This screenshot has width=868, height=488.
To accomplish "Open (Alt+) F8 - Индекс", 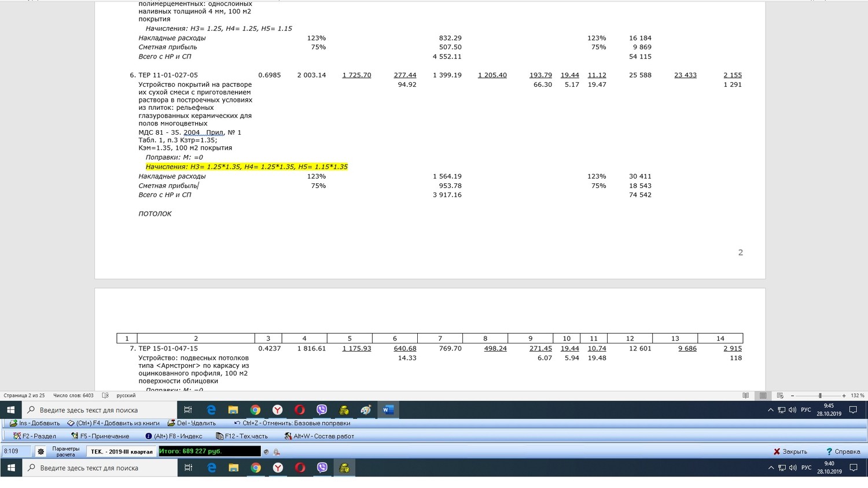I will 174,436.
